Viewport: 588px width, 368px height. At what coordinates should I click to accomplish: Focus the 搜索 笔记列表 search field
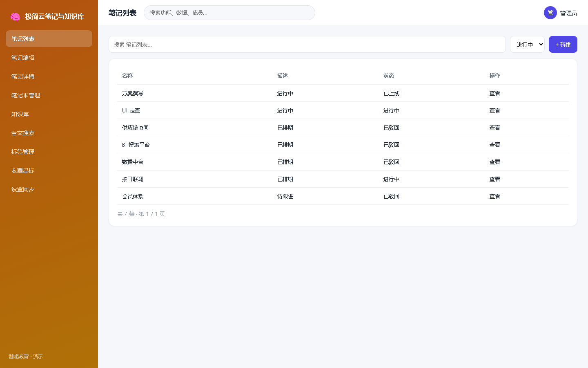coord(307,45)
